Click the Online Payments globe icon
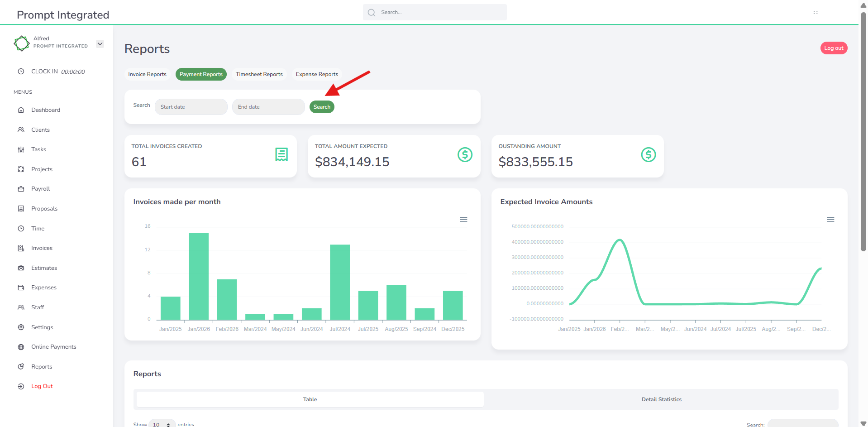The width and height of the screenshot is (868, 427). (x=21, y=347)
